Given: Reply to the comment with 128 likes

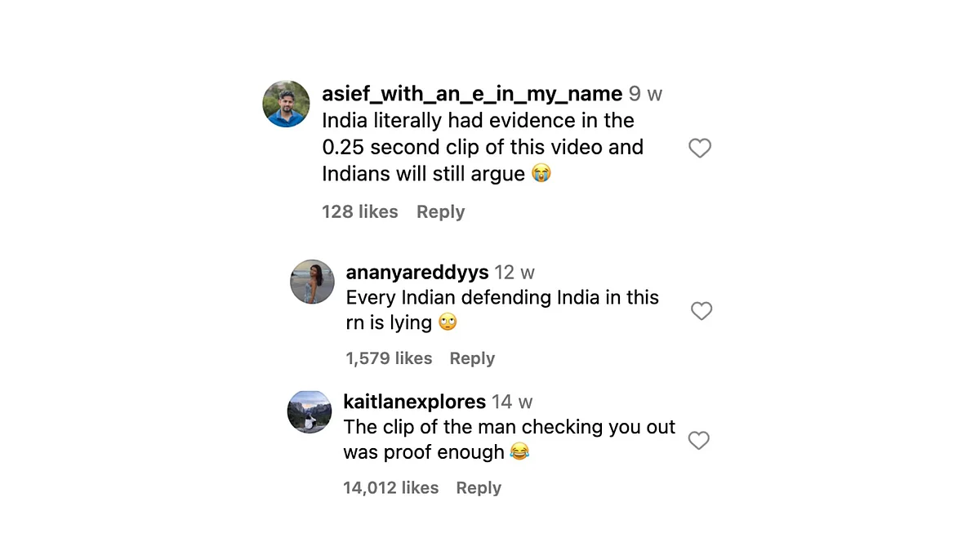Looking at the screenshot, I should point(440,211).
